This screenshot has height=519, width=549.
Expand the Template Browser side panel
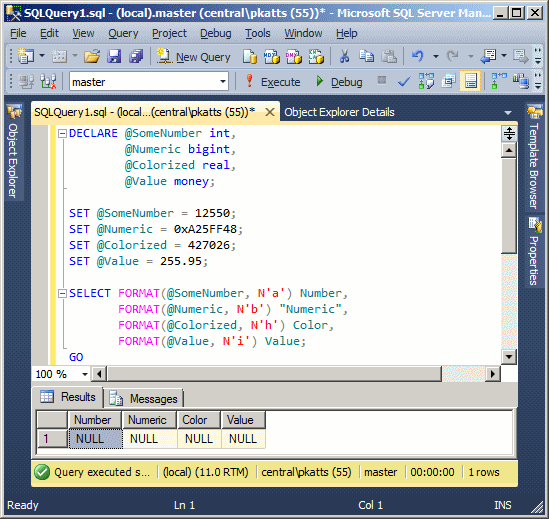point(535,157)
